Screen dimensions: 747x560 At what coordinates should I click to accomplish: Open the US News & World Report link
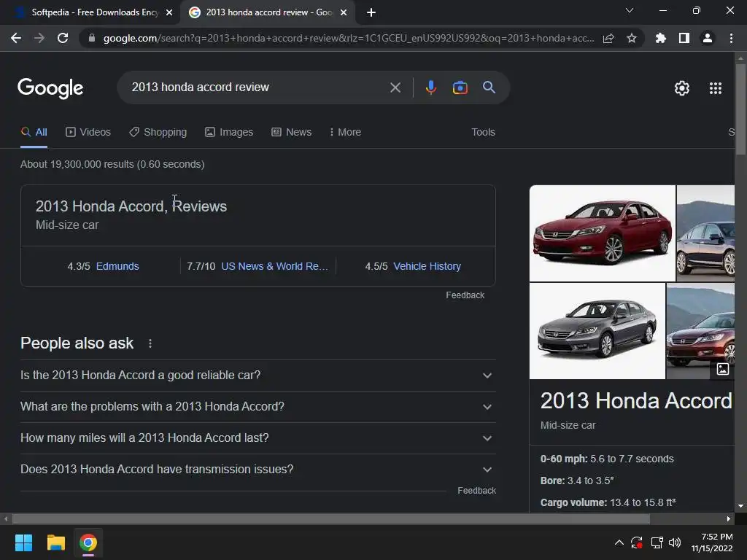[x=274, y=266]
